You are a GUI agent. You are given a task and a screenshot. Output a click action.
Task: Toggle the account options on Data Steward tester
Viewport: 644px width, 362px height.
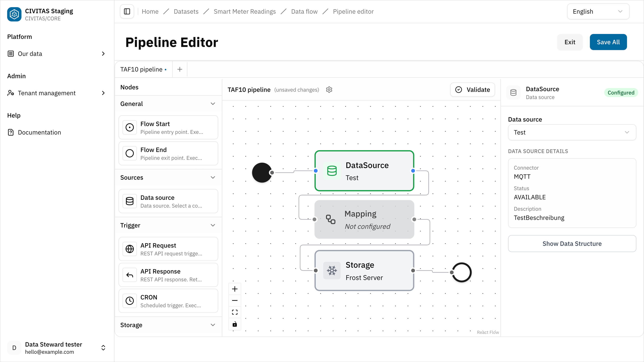[103, 347]
